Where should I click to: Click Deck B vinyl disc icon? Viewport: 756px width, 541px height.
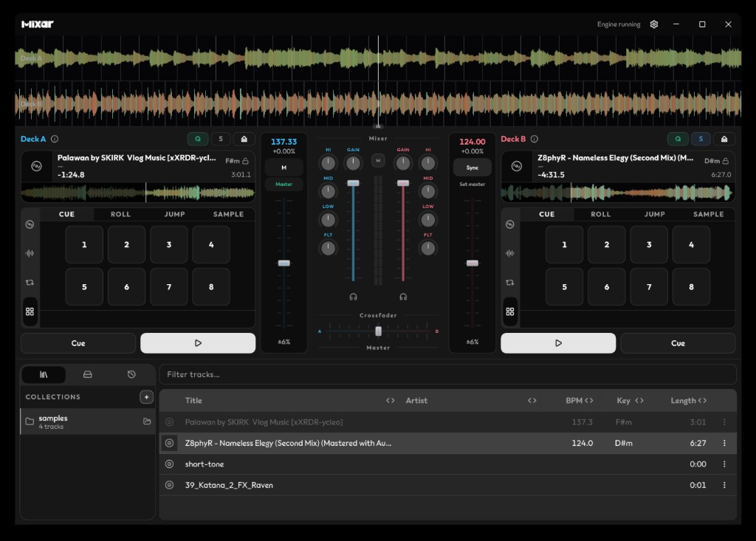click(x=516, y=166)
